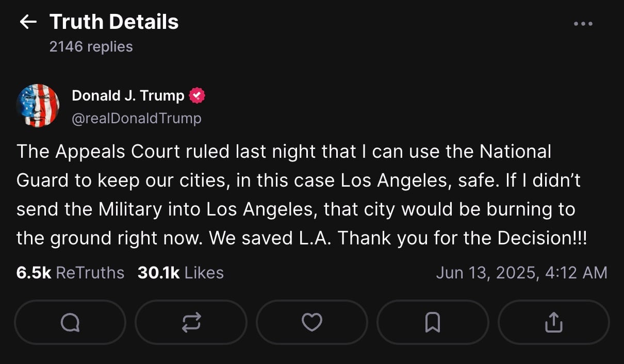View the 2146 replies
Image resolution: width=624 pixels, height=364 pixels.
pos(91,46)
